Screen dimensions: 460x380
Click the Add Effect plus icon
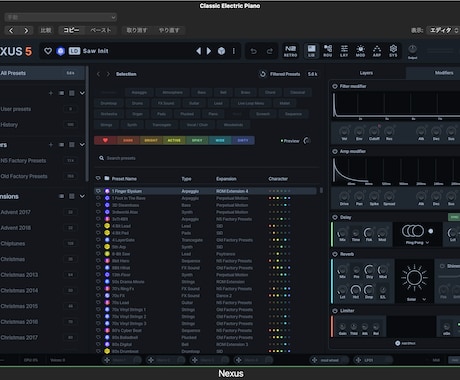(397, 343)
